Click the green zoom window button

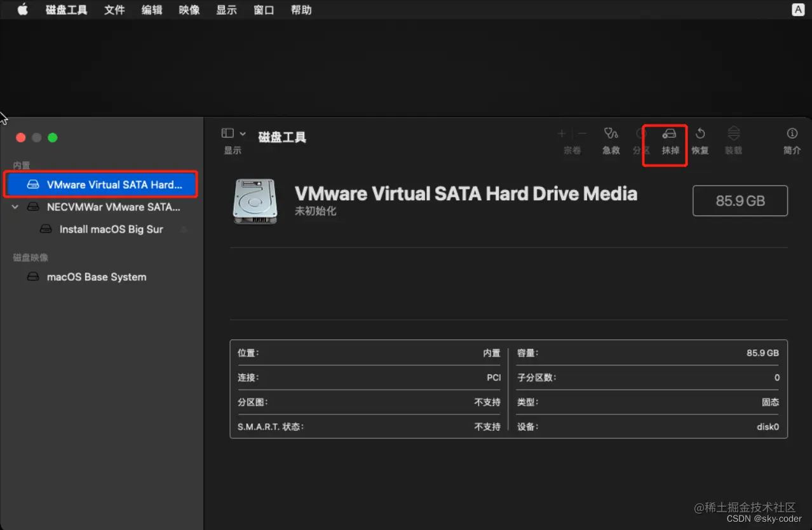coord(53,137)
